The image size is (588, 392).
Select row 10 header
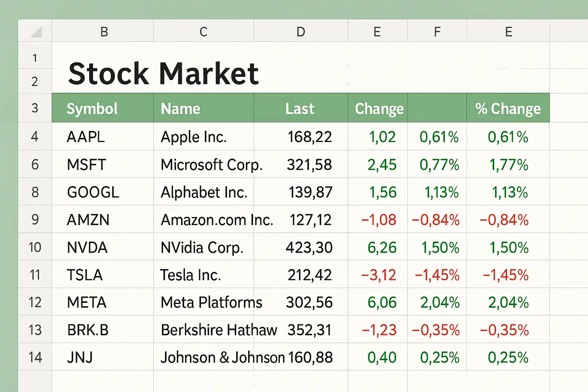click(x=35, y=247)
